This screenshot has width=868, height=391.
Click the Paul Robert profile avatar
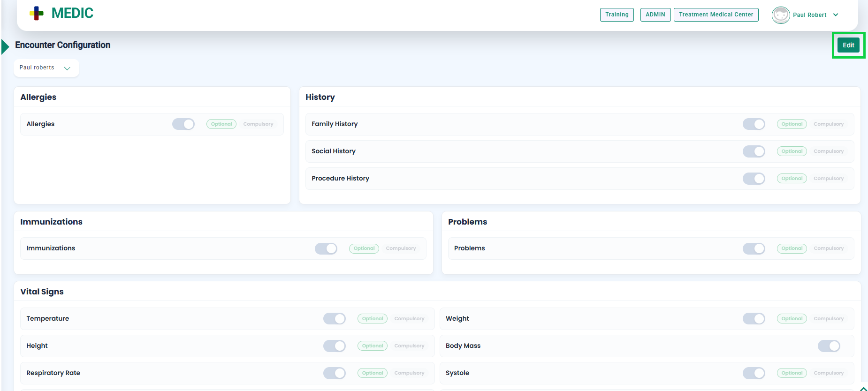(x=780, y=15)
